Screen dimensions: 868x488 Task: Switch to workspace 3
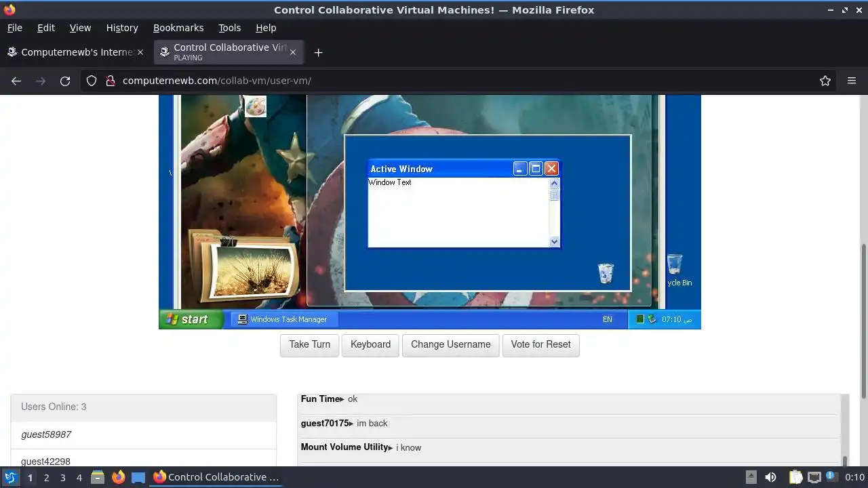[x=62, y=478]
